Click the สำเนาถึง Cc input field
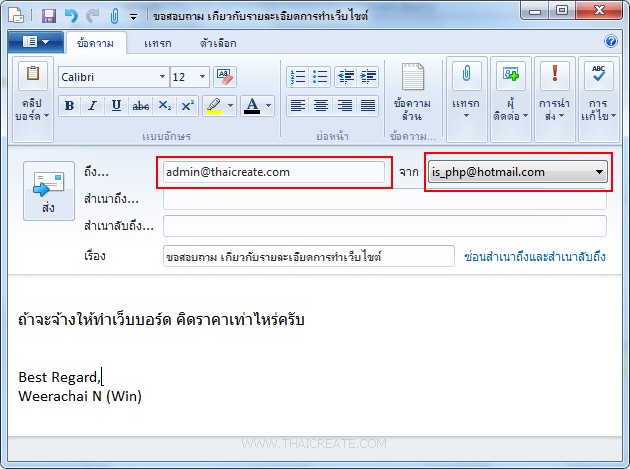 pos(385,200)
